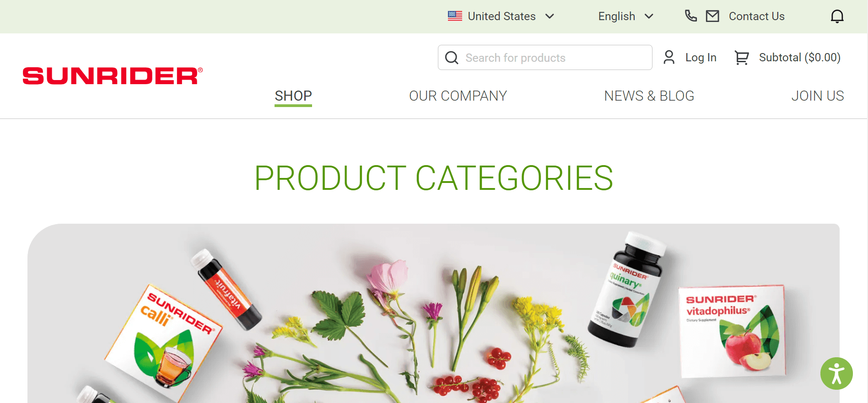The height and width of the screenshot is (403, 868).
Task: Expand the United States country dropdown
Action: point(501,16)
